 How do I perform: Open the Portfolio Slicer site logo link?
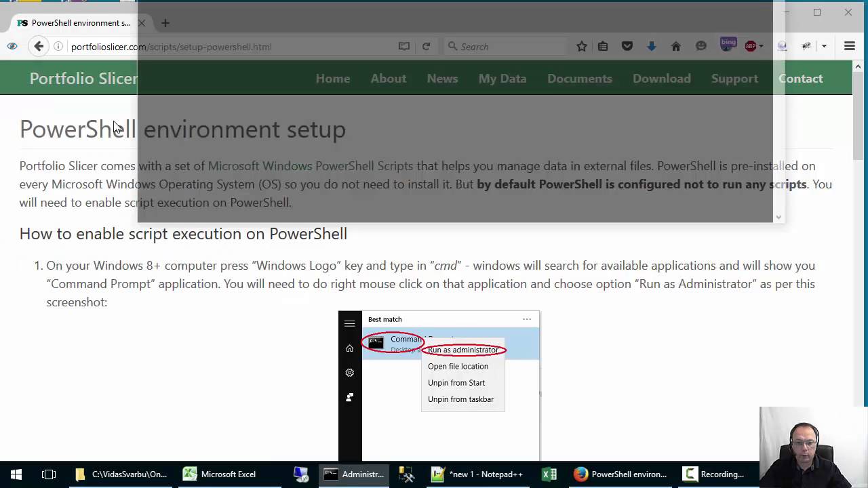click(x=83, y=78)
